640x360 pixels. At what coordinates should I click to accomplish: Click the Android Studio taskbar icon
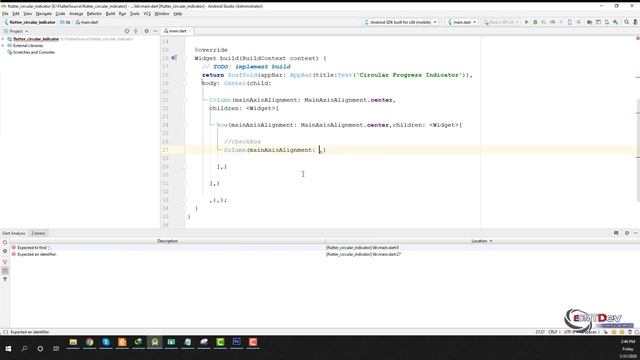tap(155, 342)
